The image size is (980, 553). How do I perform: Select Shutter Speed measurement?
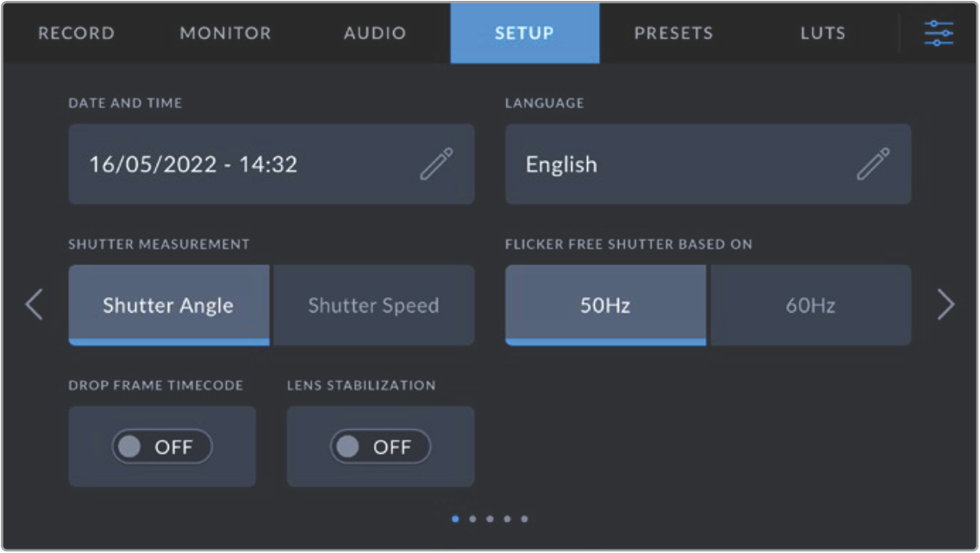click(x=373, y=305)
